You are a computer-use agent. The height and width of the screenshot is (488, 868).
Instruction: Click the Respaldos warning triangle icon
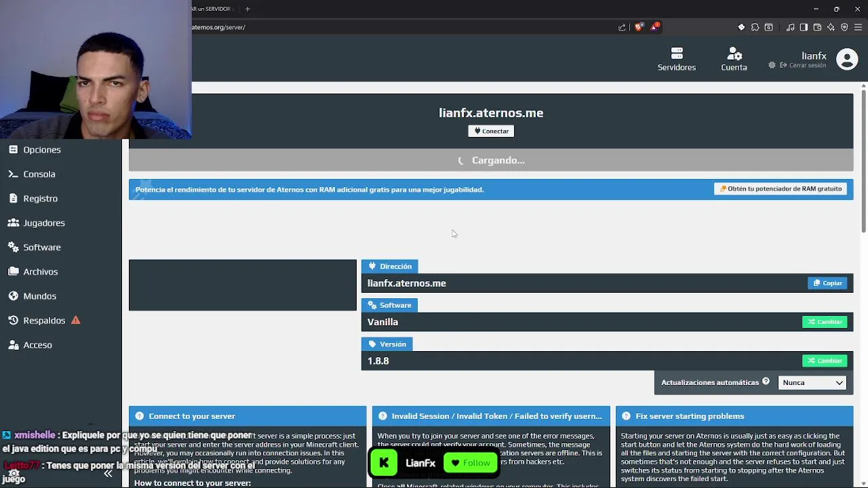pyautogui.click(x=76, y=320)
